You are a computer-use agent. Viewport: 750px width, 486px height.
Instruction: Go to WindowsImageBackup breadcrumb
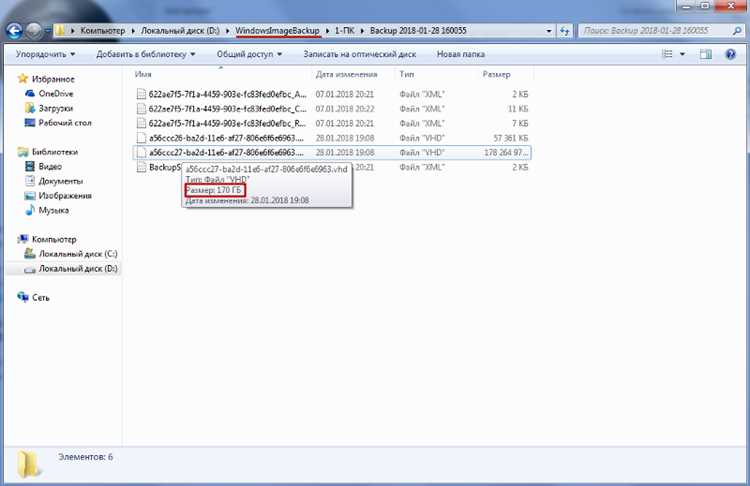277,31
